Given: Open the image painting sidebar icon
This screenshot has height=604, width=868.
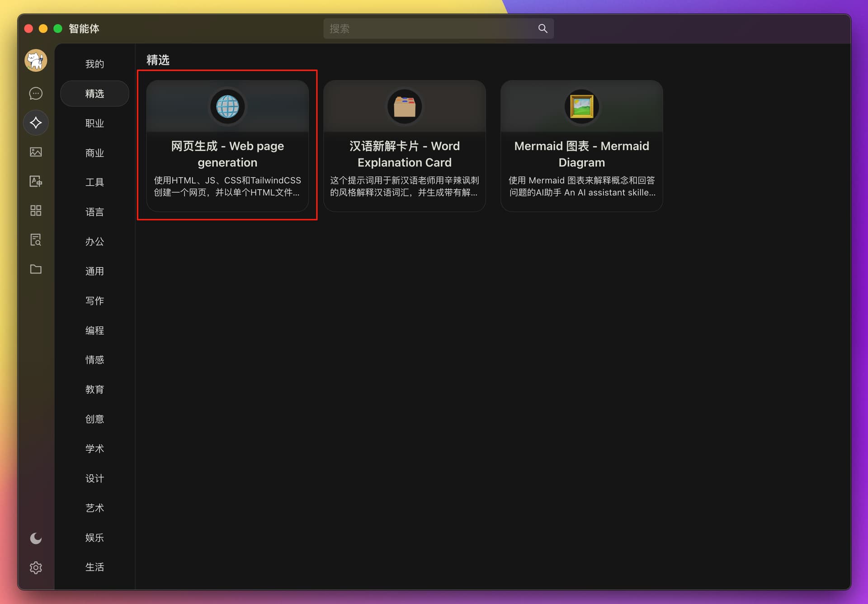Looking at the screenshot, I should (x=36, y=152).
